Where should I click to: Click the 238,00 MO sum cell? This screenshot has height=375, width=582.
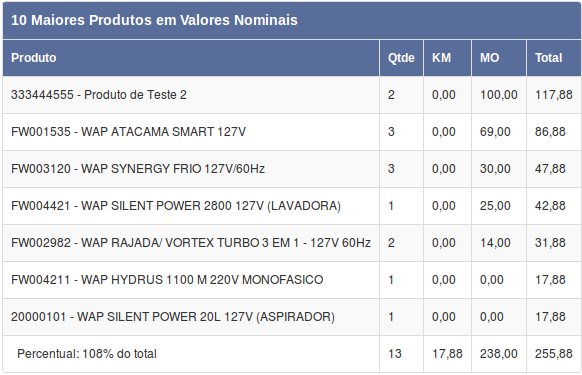tap(498, 354)
